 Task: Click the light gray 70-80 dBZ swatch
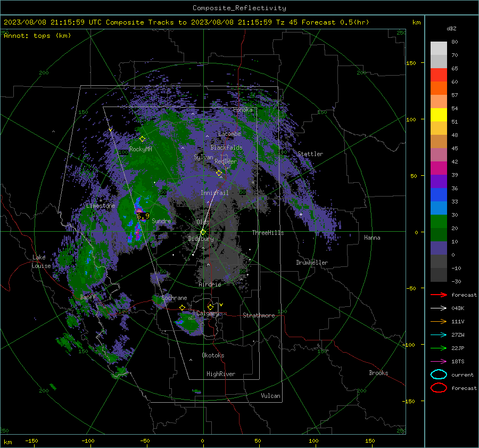(439, 48)
